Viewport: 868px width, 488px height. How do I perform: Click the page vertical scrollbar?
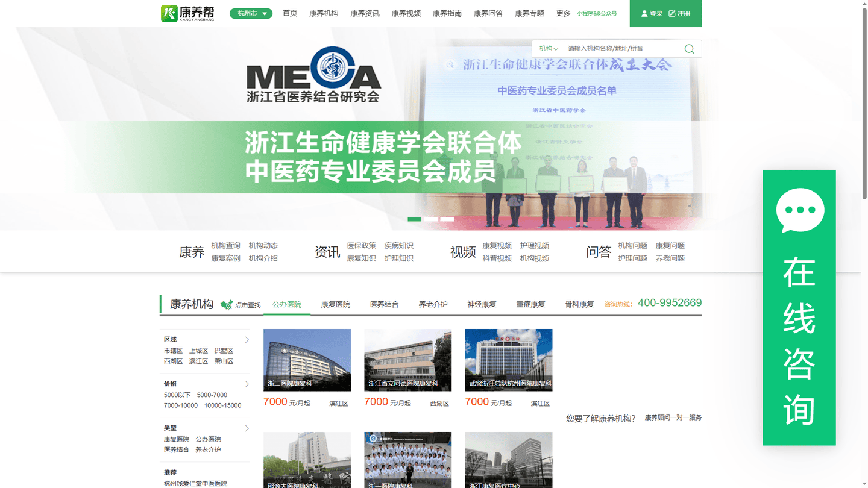864,102
